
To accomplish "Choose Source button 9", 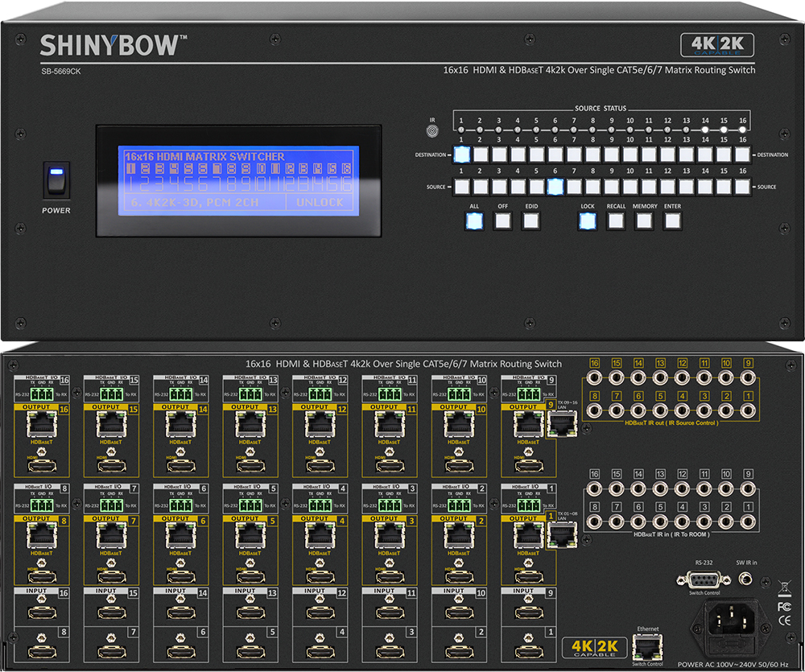I will pyautogui.click(x=612, y=187).
